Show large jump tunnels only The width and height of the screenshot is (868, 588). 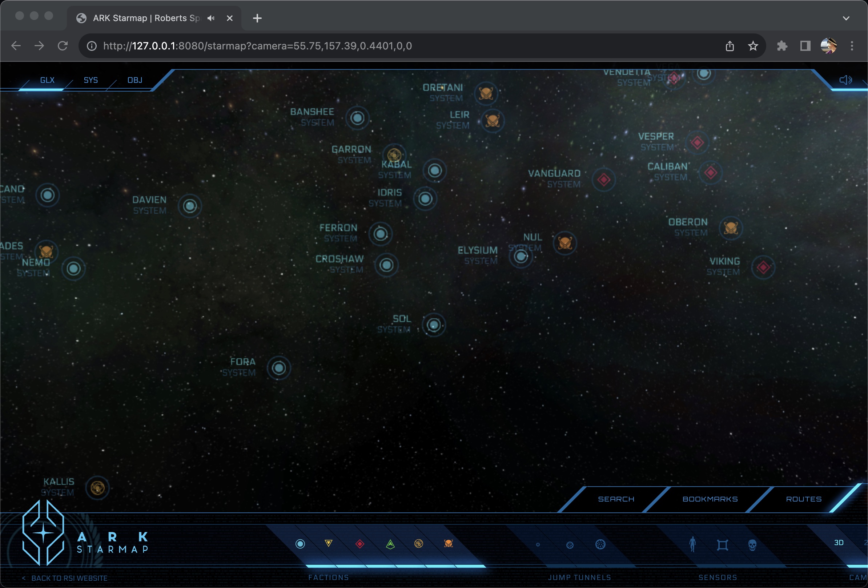(600, 544)
